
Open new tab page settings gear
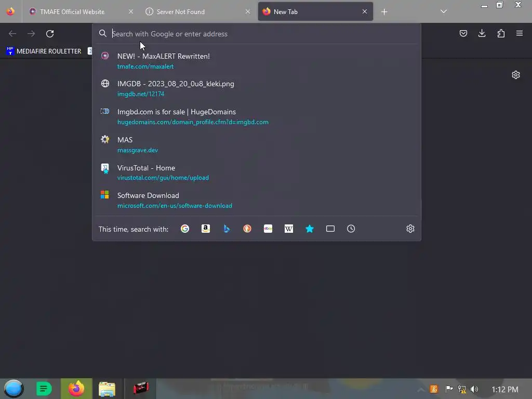[516, 75]
